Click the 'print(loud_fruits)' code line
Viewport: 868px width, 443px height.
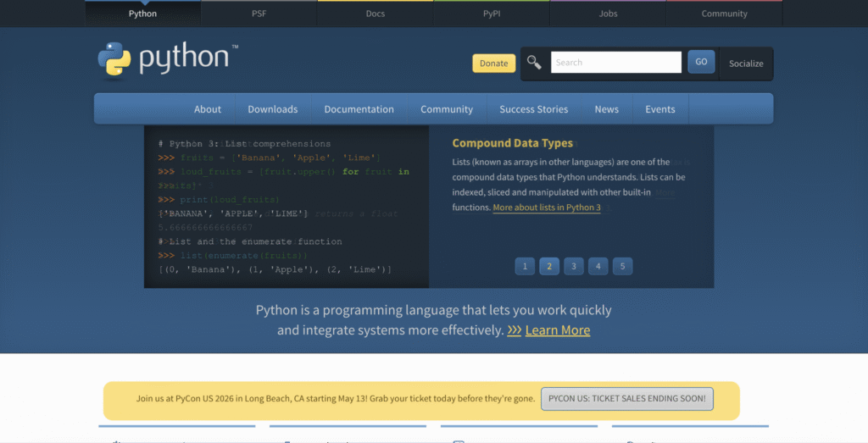coord(219,200)
